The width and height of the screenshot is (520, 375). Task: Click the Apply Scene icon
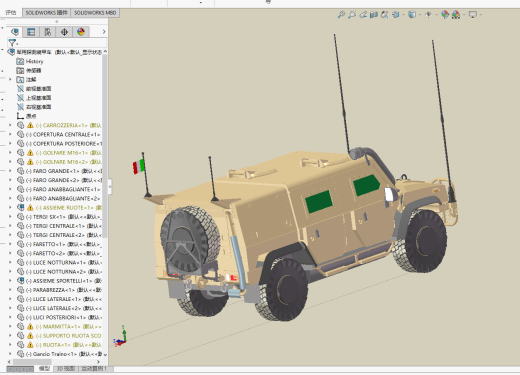[x=456, y=14]
